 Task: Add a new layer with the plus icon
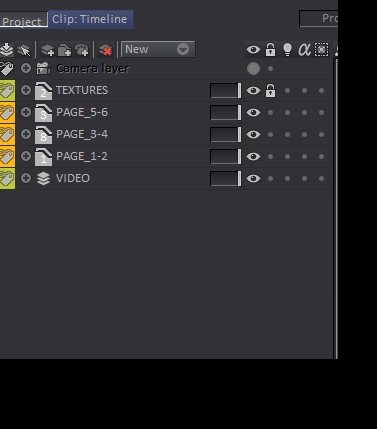point(48,50)
